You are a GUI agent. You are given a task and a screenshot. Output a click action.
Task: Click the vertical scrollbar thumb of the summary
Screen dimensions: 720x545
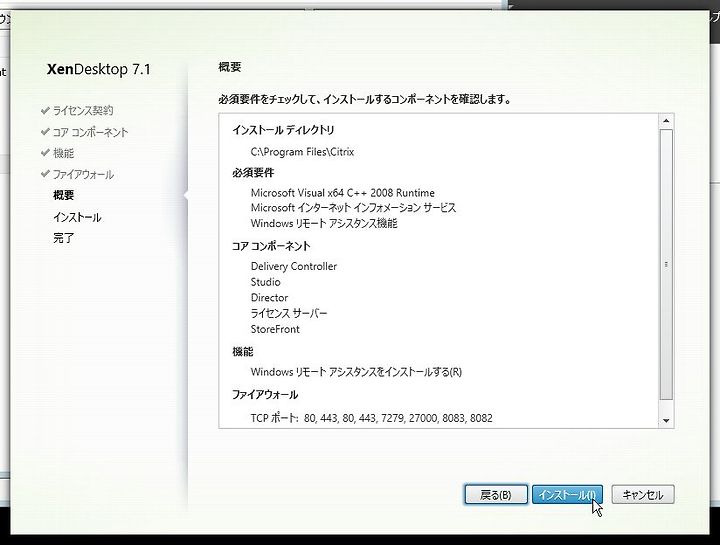666,264
